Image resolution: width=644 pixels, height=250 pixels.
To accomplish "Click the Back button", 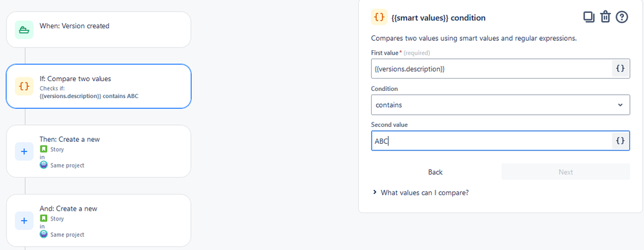I will 436,172.
